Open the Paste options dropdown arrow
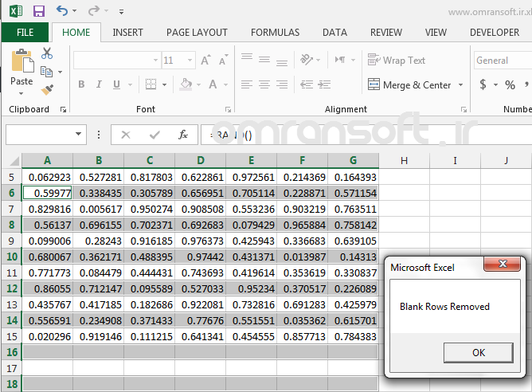Image resolution: width=532 pixels, height=392 pixels. [x=21, y=93]
